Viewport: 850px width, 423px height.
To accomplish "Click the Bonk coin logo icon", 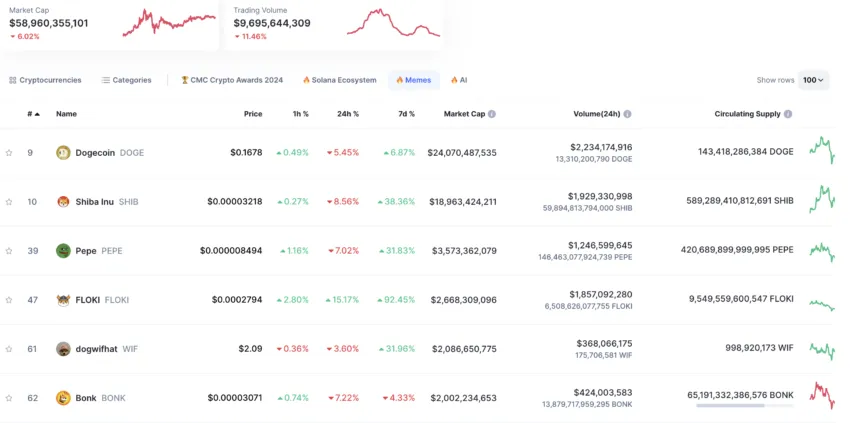I will (64, 398).
